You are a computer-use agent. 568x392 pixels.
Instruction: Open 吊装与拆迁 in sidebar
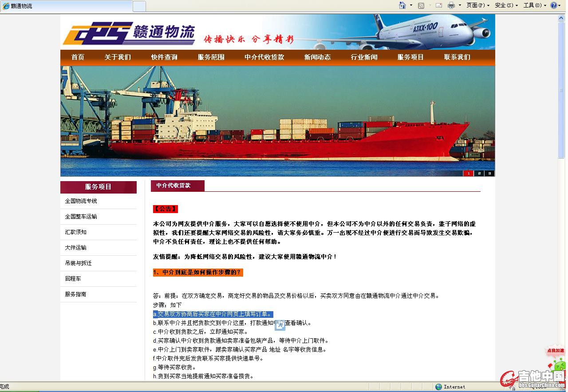click(x=78, y=263)
